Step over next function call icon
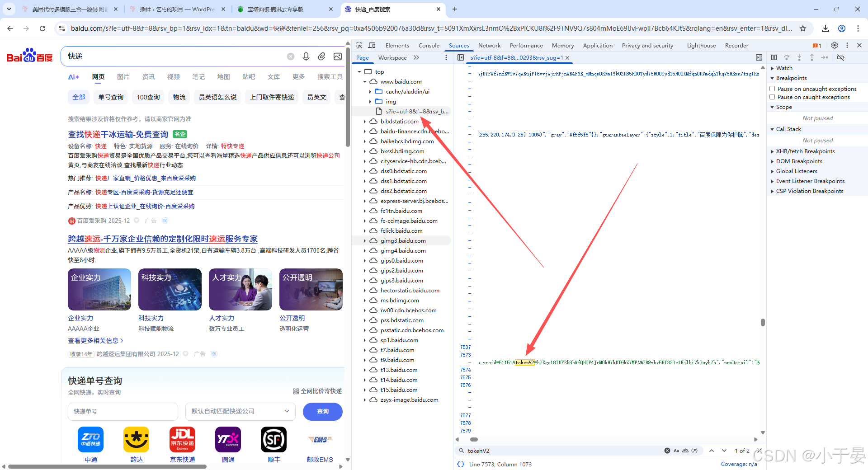Image resolution: width=868 pixels, height=470 pixels. coord(787,57)
